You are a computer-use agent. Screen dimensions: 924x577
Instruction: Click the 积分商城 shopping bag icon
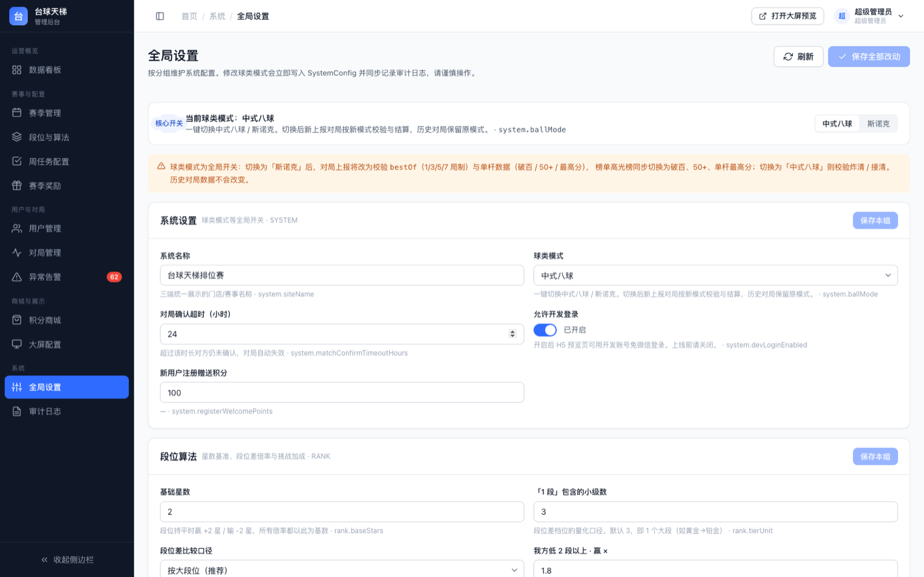[17, 320]
